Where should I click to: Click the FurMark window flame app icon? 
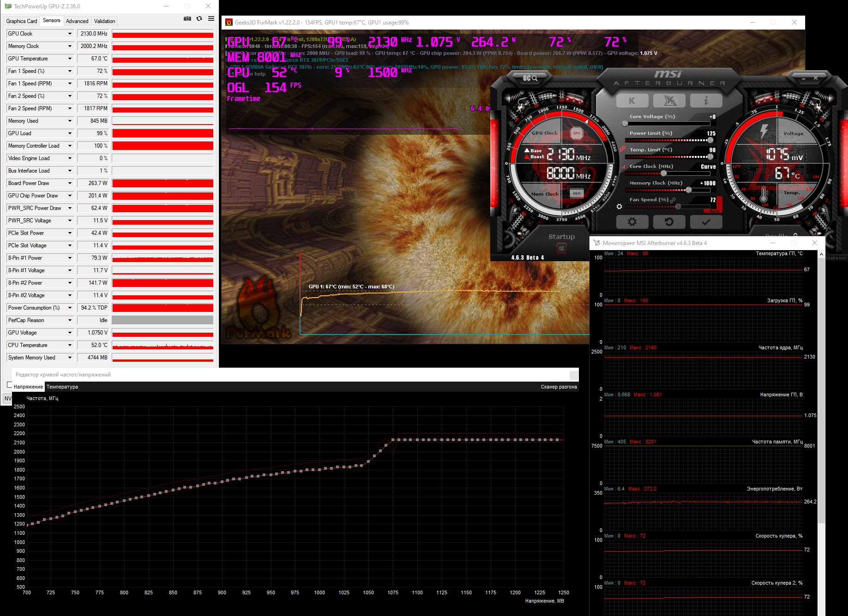(x=229, y=23)
